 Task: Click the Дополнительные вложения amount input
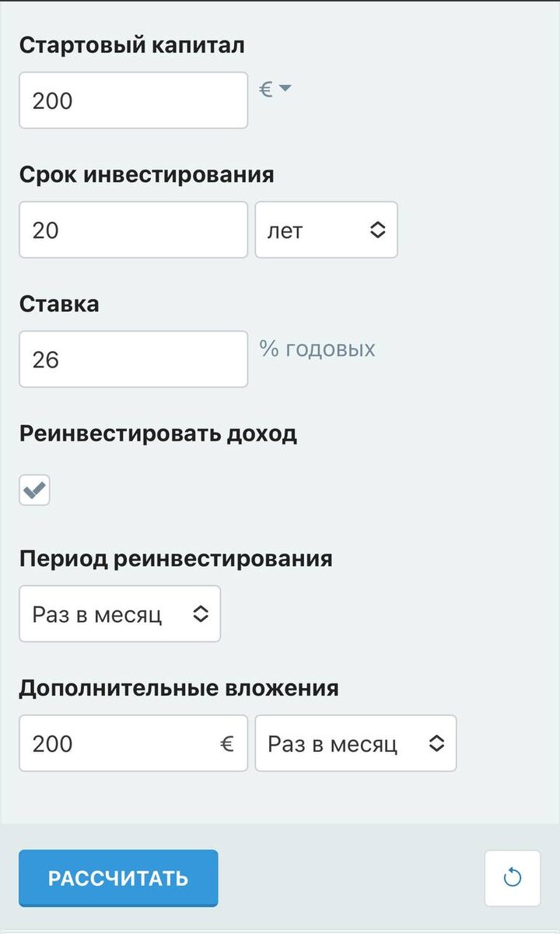117,743
